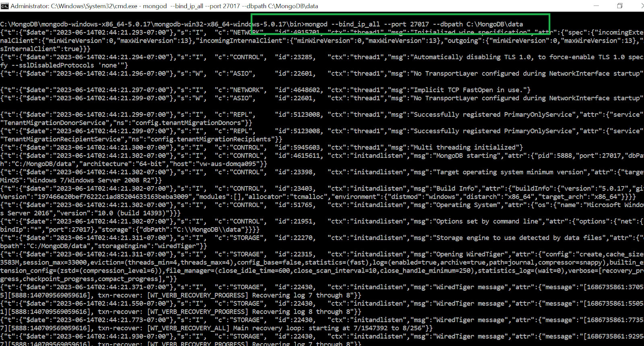Click the command 'mongod --bind_ip_all --port 27017'
This screenshot has width=644, height=346.
pos(367,24)
